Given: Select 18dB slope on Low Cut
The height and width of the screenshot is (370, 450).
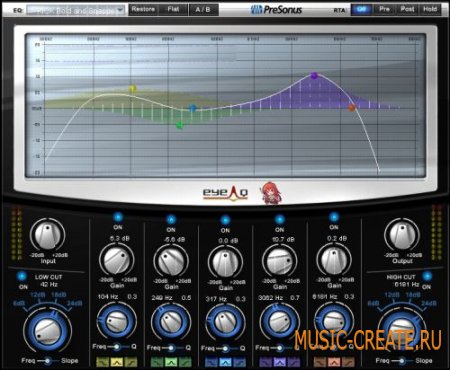Looking at the screenshot, I should click(59, 295).
